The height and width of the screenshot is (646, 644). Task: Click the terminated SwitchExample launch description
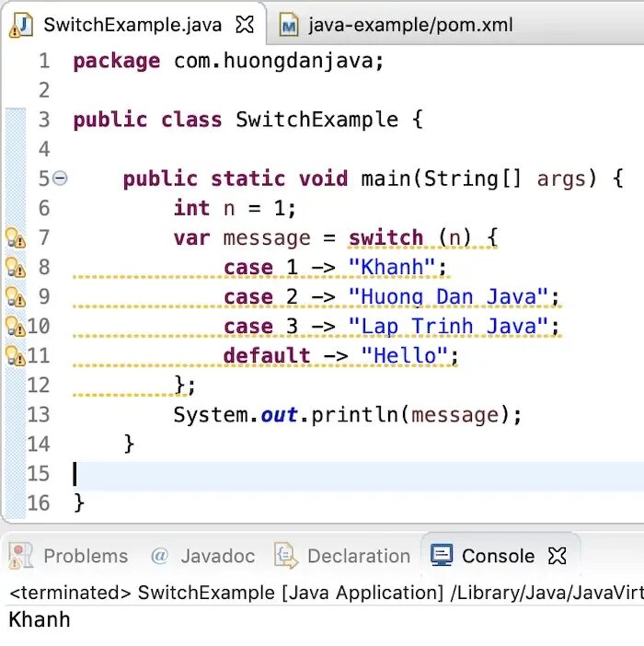pyautogui.click(x=326, y=593)
